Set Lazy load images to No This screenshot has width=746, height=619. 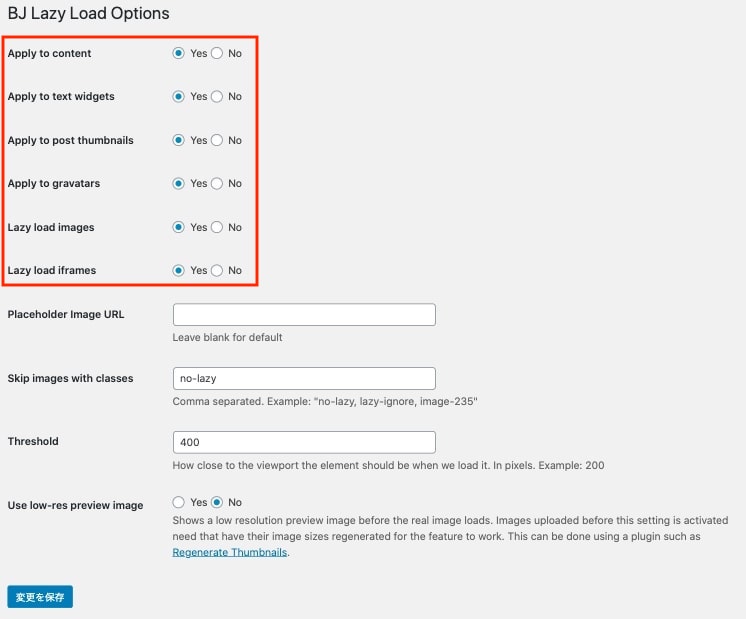217,227
